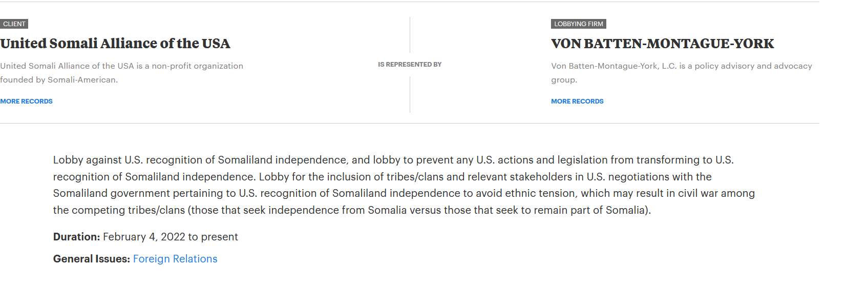This screenshot has width=868, height=285.
Task: Click the VON BATTEN-MONTAGUE-YORK firm heading
Action: tap(663, 44)
